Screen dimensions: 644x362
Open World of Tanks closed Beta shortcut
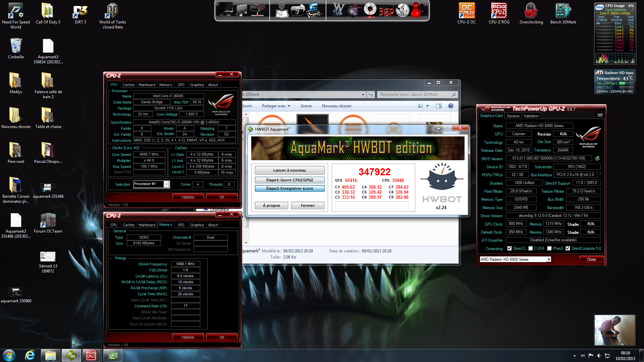click(x=112, y=16)
